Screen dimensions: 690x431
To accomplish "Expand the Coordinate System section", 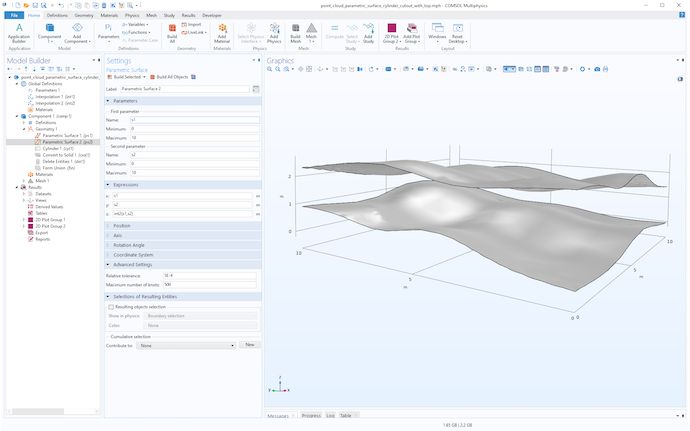I will tap(108, 255).
